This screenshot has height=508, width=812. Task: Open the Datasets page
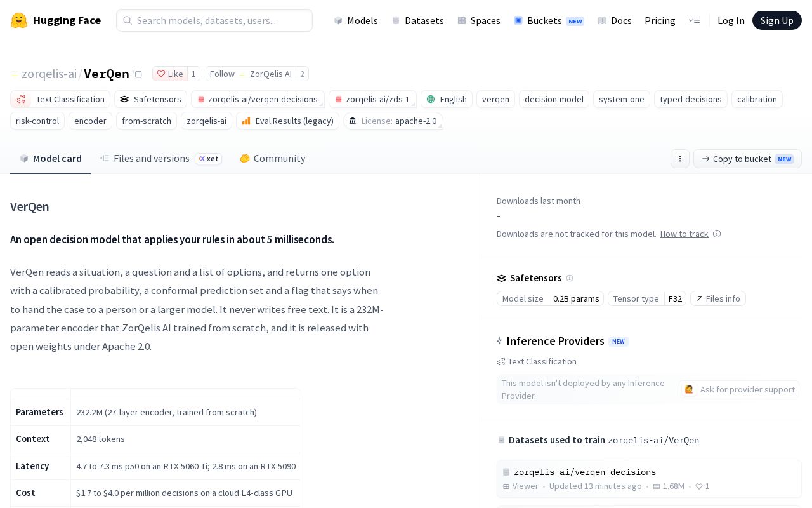tap(418, 20)
